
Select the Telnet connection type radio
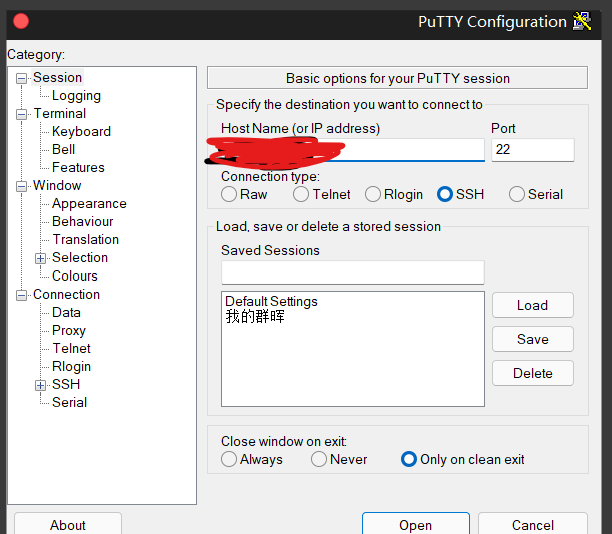click(x=301, y=194)
